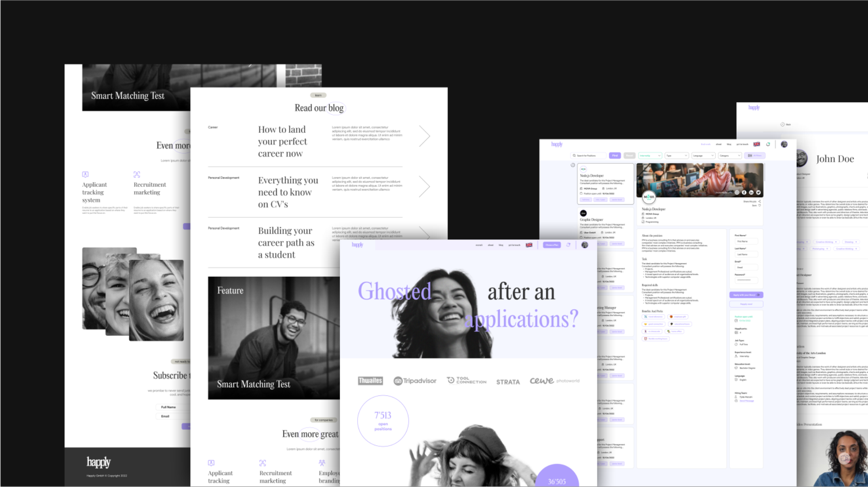Screen dimensions: 868x487
Task: Open the Category dropdown filter
Action: point(730,156)
